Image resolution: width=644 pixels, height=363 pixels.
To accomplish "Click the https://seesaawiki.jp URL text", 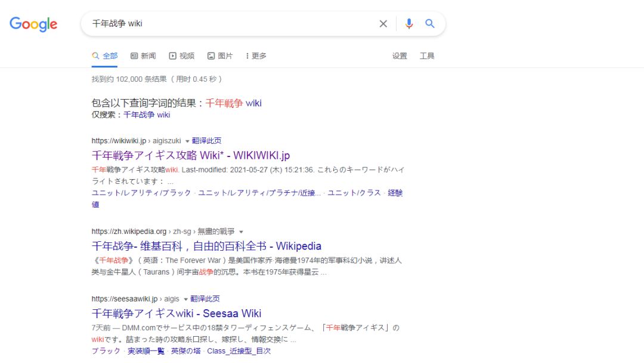I will pos(125,299).
